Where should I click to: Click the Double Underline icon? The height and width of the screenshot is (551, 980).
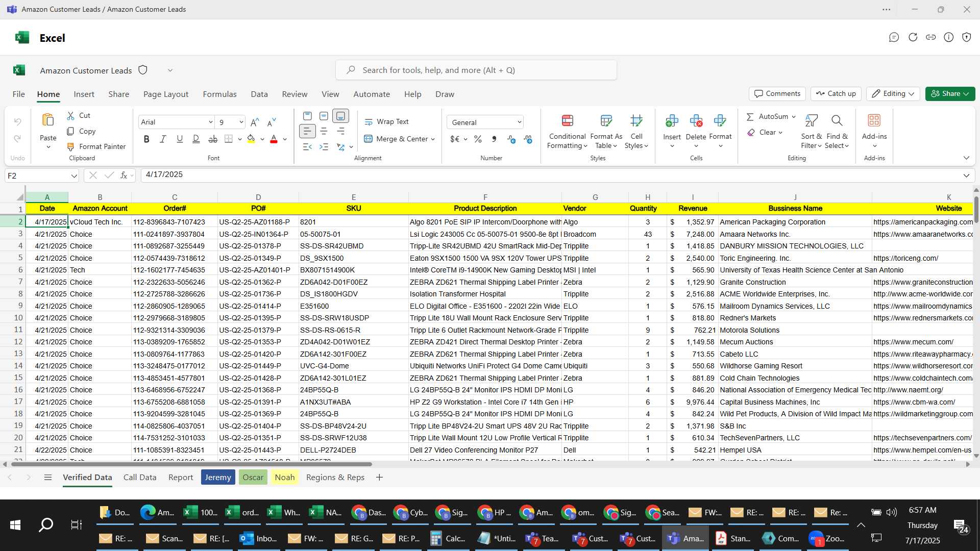click(x=196, y=139)
